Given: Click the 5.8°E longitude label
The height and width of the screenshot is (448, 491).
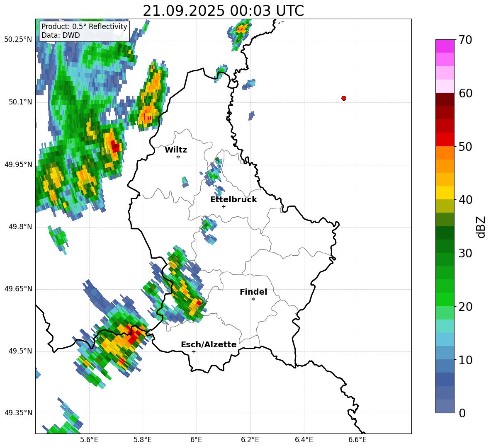Looking at the screenshot, I should [x=143, y=440].
